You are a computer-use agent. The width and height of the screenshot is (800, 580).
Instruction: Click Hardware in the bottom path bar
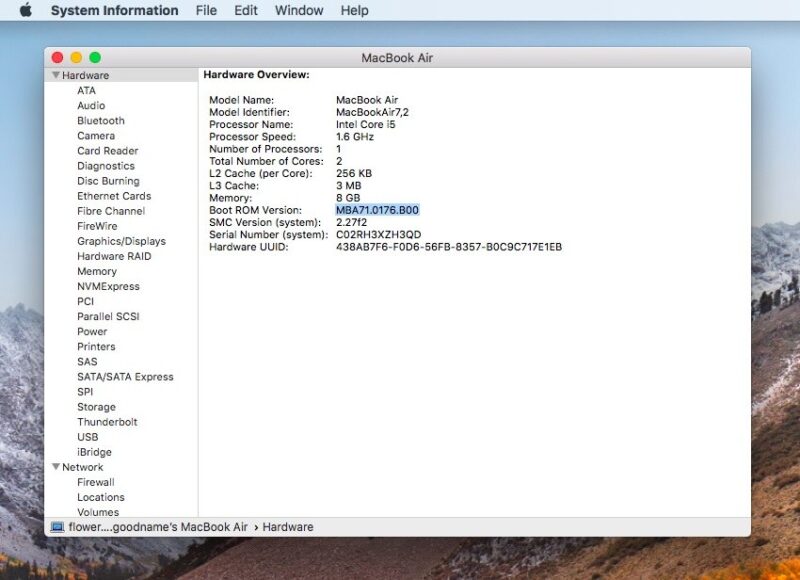[288, 527]
